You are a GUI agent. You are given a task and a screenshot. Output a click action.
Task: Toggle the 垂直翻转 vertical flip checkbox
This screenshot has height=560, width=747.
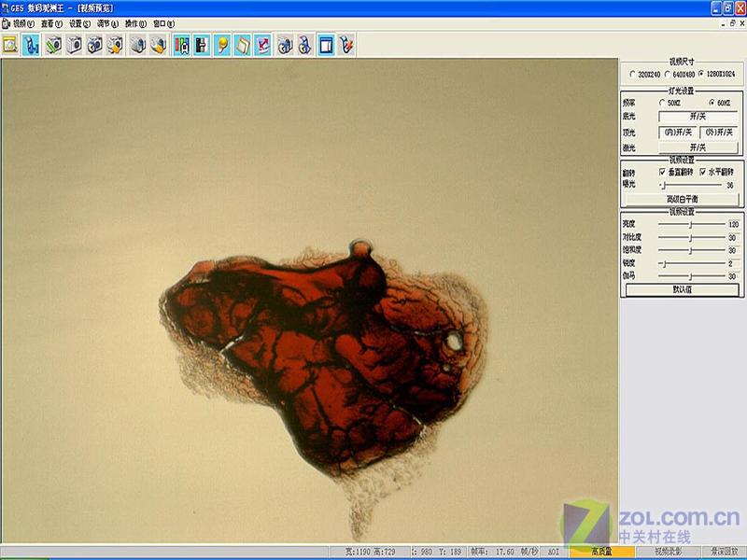676,172
